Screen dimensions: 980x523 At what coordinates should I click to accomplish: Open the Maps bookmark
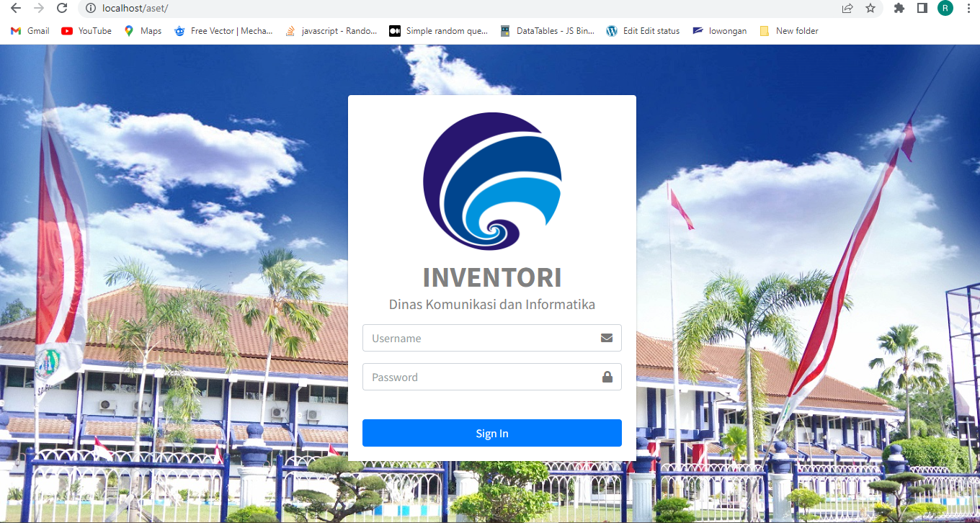pyautogui.click(x=143, y=31)
